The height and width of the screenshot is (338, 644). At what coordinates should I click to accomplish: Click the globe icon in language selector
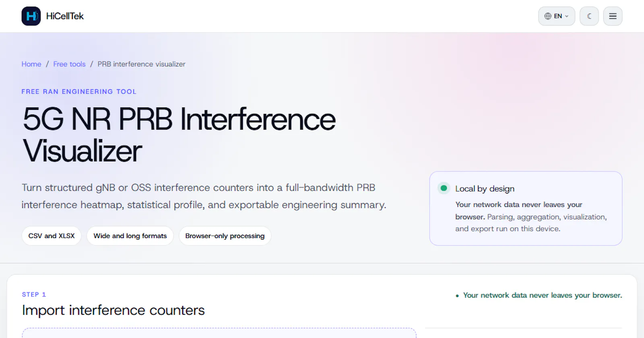(548, 16)
